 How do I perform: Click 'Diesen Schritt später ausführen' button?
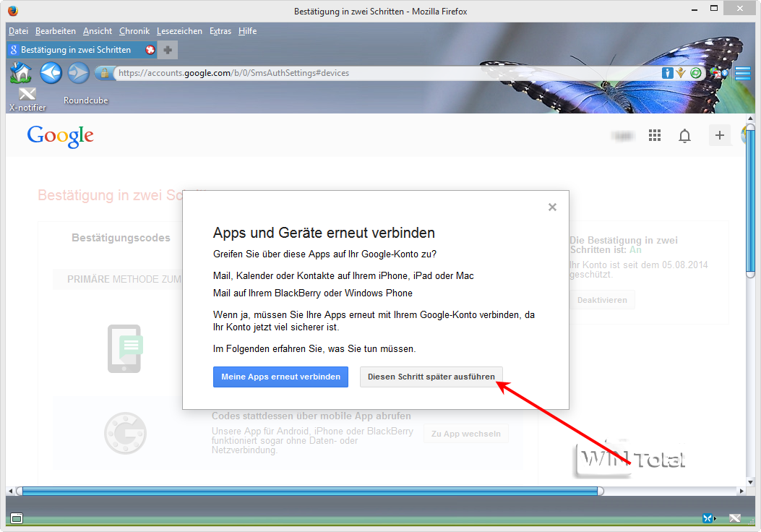(431, 377)
